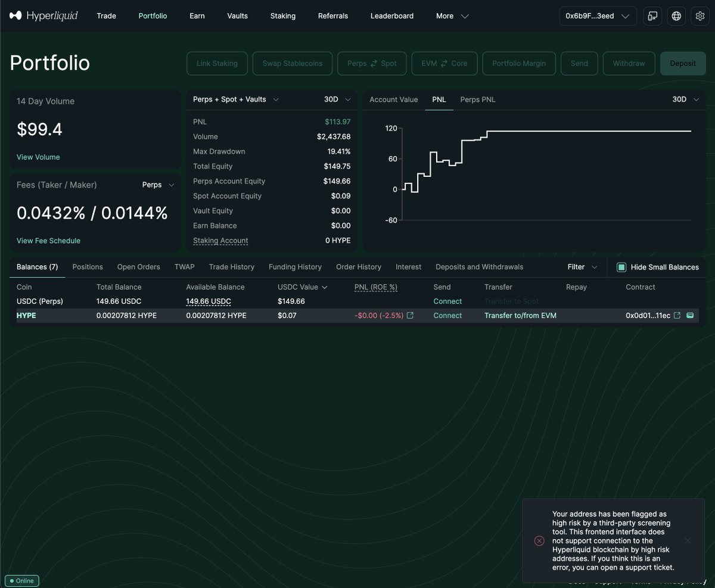Open the TWAP tab
715x588 pixels.
185,267
